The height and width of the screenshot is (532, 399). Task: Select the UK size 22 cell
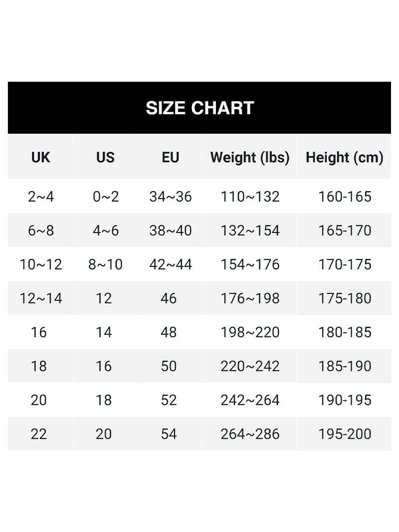pos(38,434)
